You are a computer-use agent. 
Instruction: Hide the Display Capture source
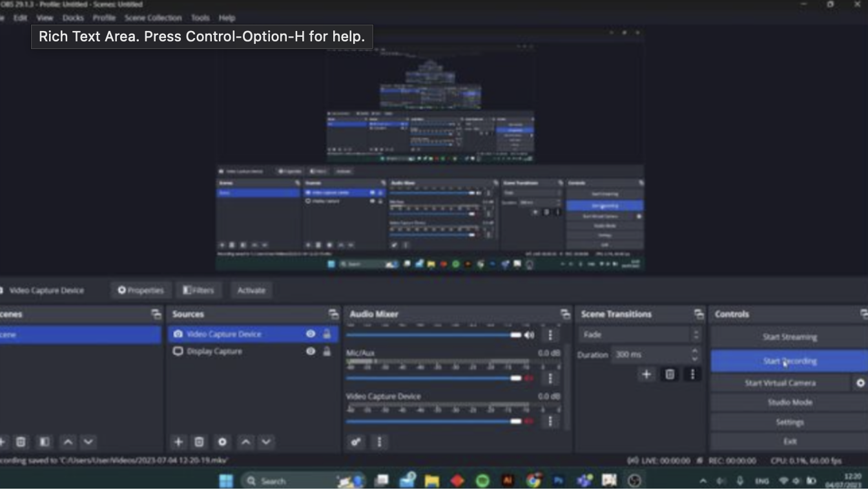point(311,351)
